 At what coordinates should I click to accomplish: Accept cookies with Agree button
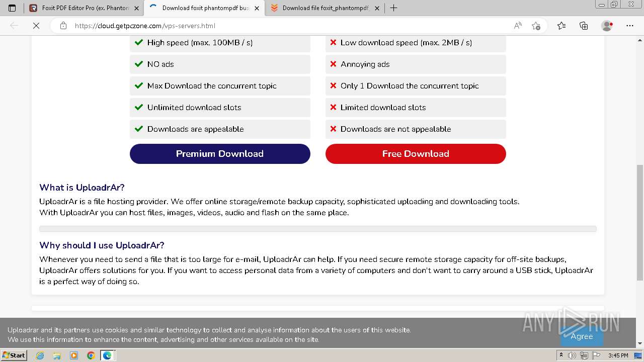coord(582,336)
